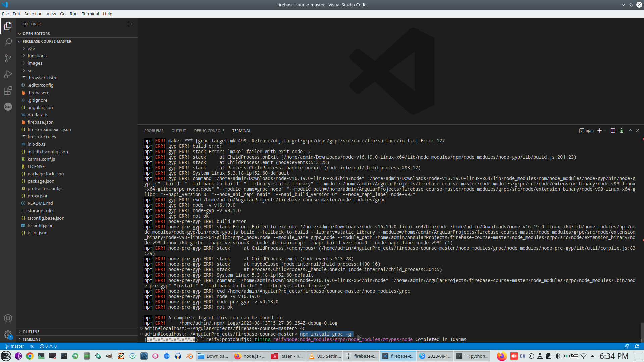Open Run and Debug view
Screen dimensions: 644x362
(x=8, y=74)
